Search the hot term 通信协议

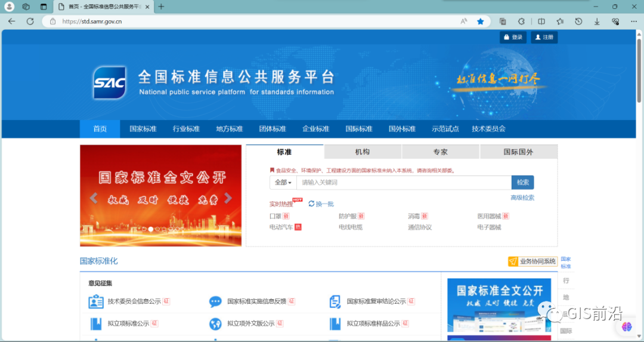tap(420, 227)
